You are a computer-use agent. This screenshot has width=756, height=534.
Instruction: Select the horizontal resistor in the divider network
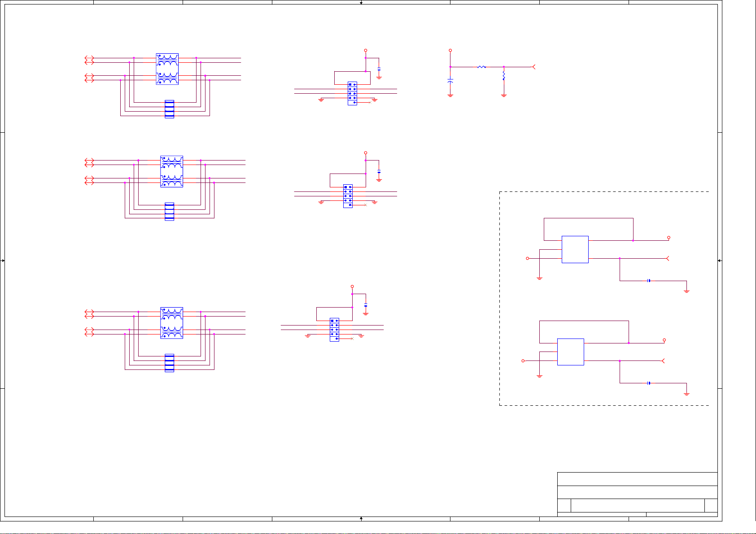click(x=481, y=67)
